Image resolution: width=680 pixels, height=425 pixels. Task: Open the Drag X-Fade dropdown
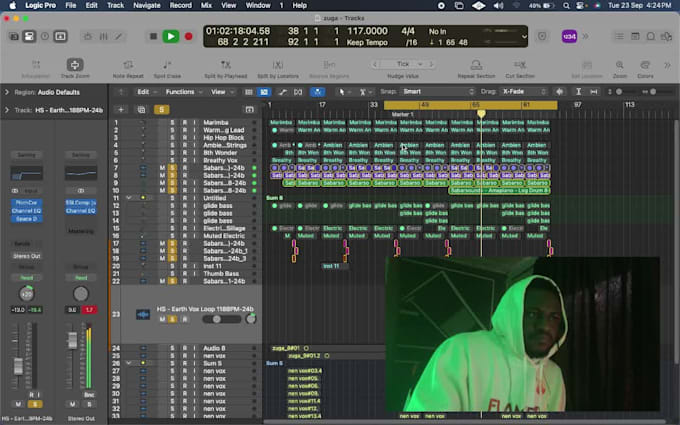pos(523,92)
